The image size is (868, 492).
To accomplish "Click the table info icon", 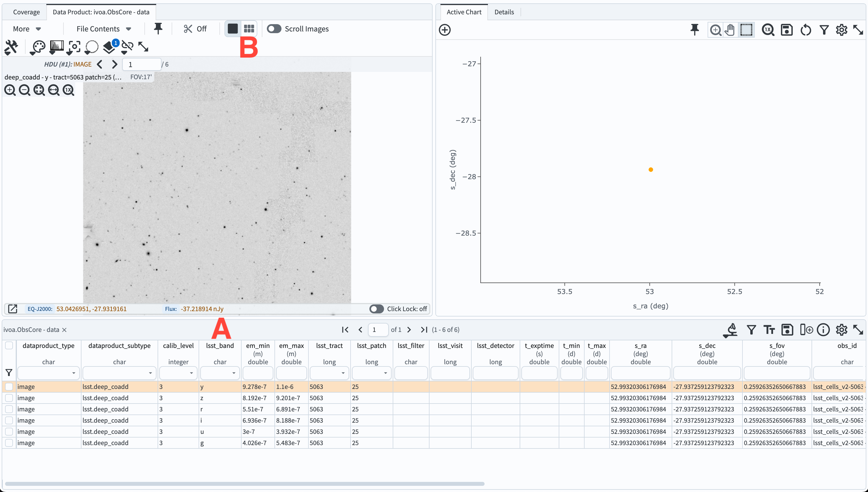I will pos(823,329).
